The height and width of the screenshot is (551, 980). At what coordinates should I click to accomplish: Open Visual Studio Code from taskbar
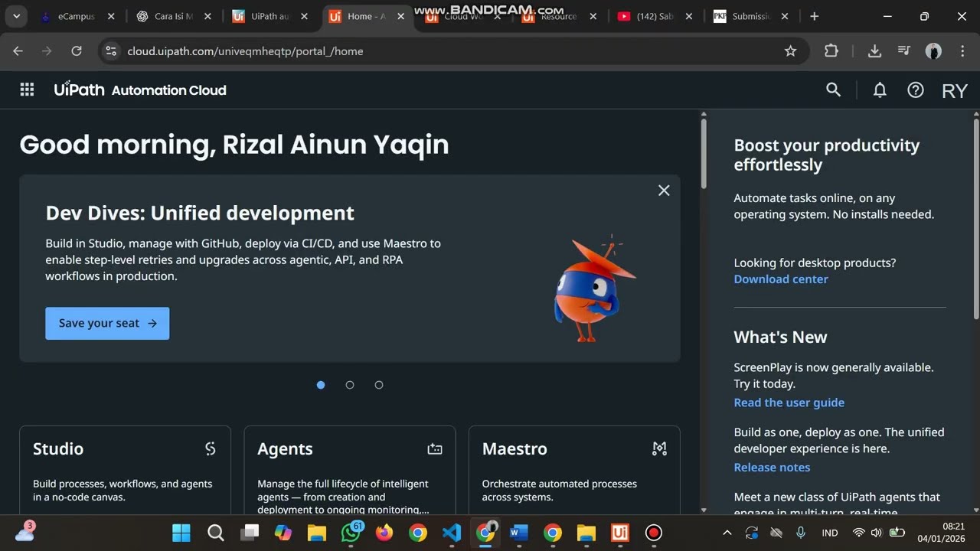[x=452, y=533]
